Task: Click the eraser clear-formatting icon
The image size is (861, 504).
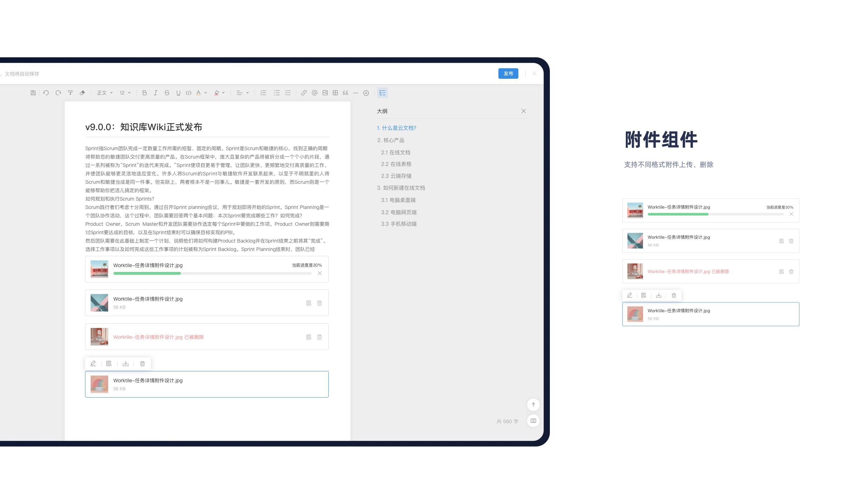Action: 82,93
